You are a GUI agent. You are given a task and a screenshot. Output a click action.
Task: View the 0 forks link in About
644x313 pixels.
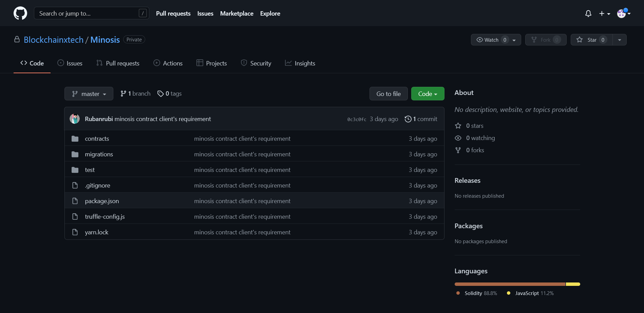470,150
